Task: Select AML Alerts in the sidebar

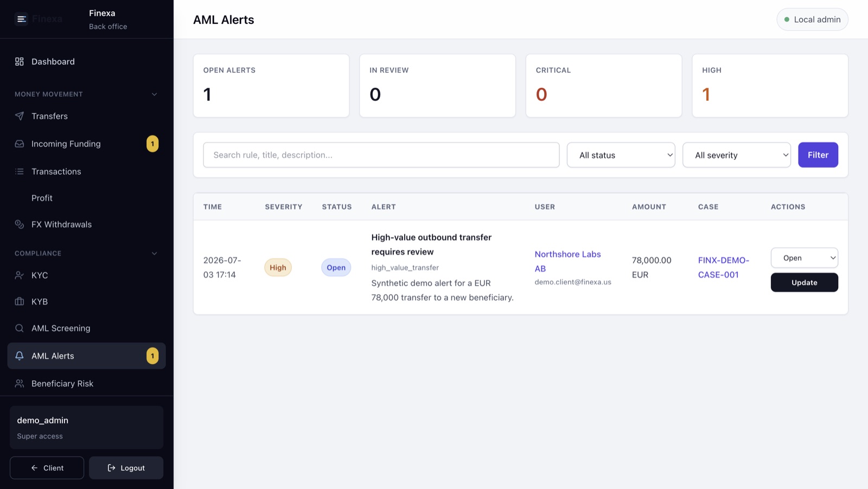Action: pos(87,356)
